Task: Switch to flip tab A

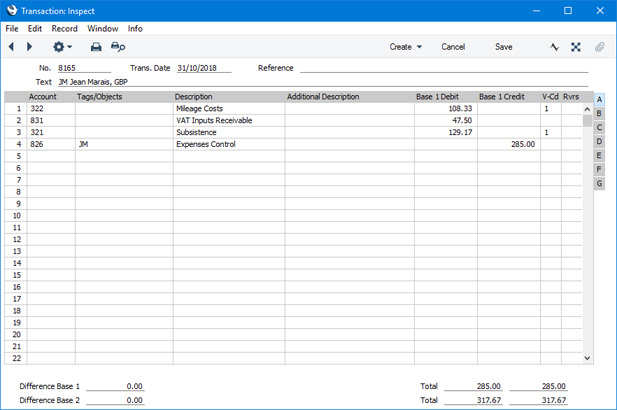Action: (599, 100)
